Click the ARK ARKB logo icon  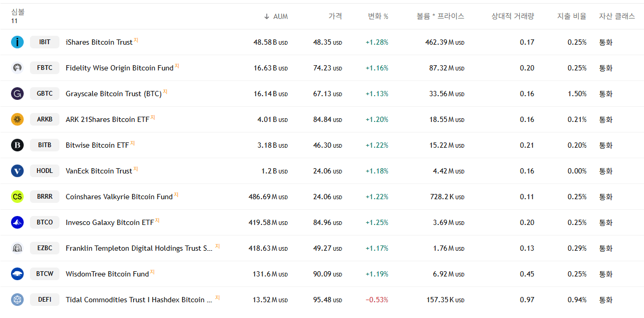[x=17, y=119]
